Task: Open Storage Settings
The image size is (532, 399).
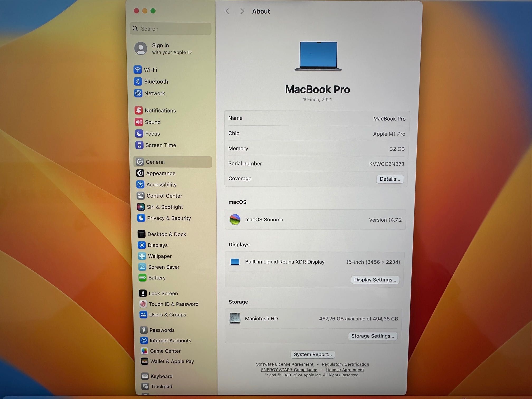Action: coord(373,336)
